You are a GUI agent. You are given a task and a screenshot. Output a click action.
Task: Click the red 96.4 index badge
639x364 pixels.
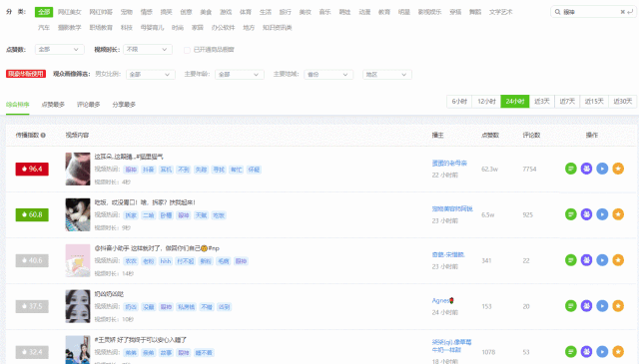tap(32, 169)
